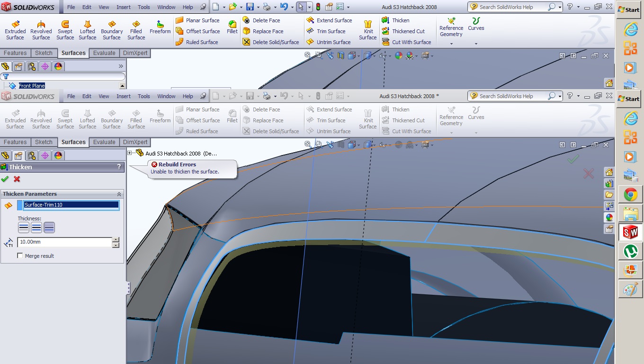Confirm Thicken with the green checkmark
Viewport: 644px width, 364px height.
[x=5, y=179]
